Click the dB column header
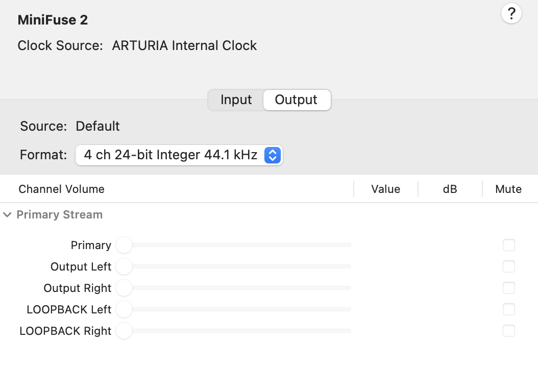Image resolution: width=538 pixels, height=392 pixels. tap(450, 189)
